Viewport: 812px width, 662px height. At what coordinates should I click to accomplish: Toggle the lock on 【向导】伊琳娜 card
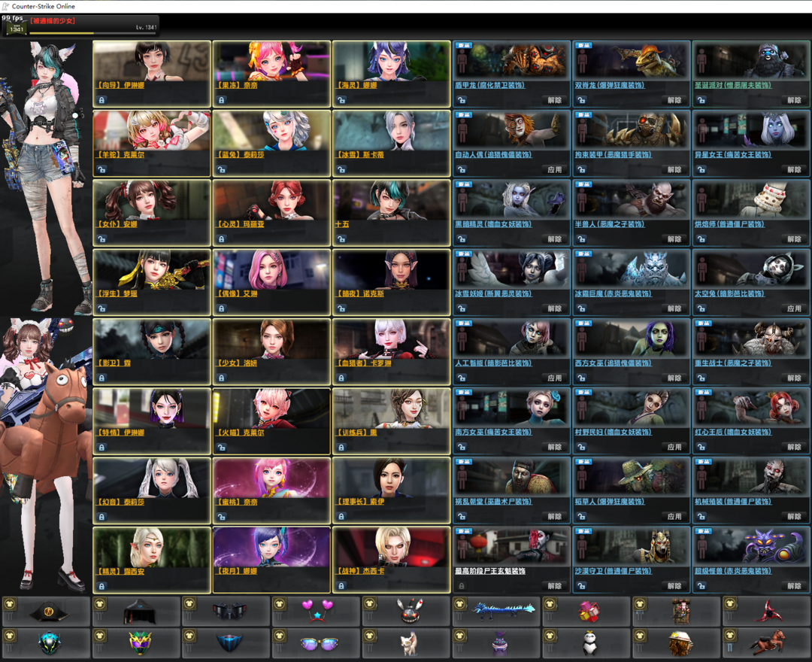(x=101, y=100)
